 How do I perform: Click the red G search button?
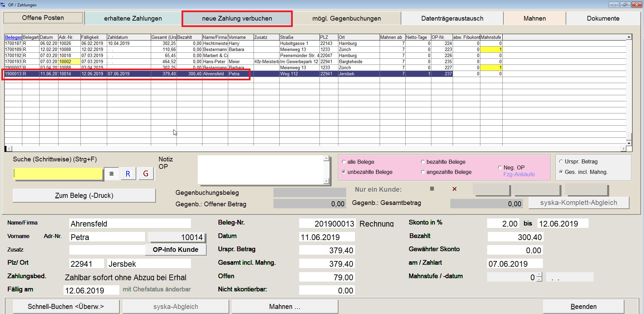pos(146,174)
